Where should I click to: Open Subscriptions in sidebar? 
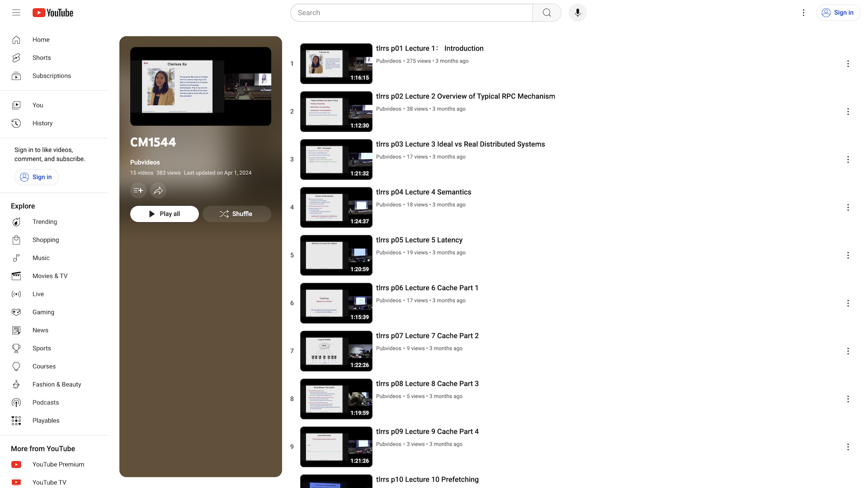54,76
